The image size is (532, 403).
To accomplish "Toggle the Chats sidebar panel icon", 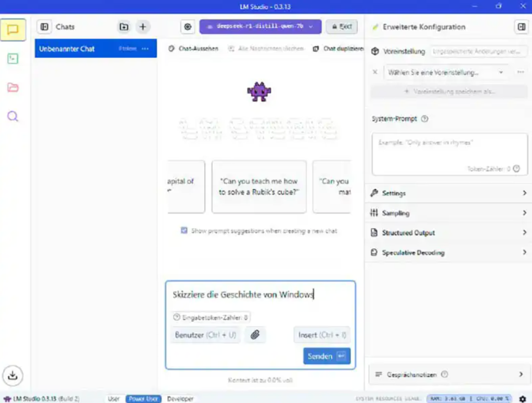I will click(45, 27).
